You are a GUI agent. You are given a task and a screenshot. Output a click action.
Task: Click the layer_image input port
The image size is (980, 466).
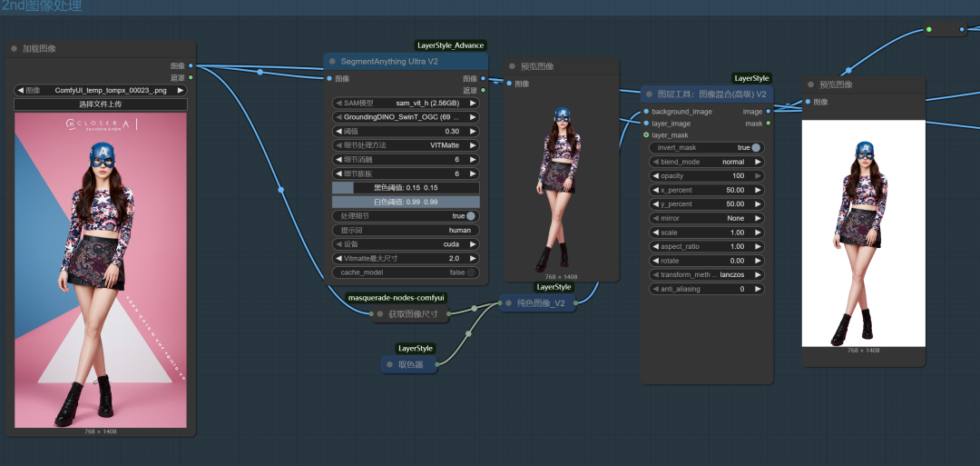(646, 124)
